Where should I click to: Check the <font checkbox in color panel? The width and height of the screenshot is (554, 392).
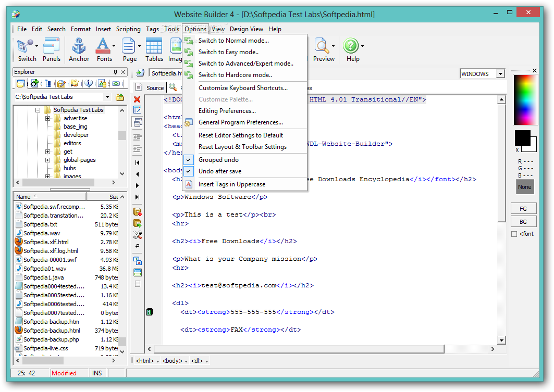point(514,234)
